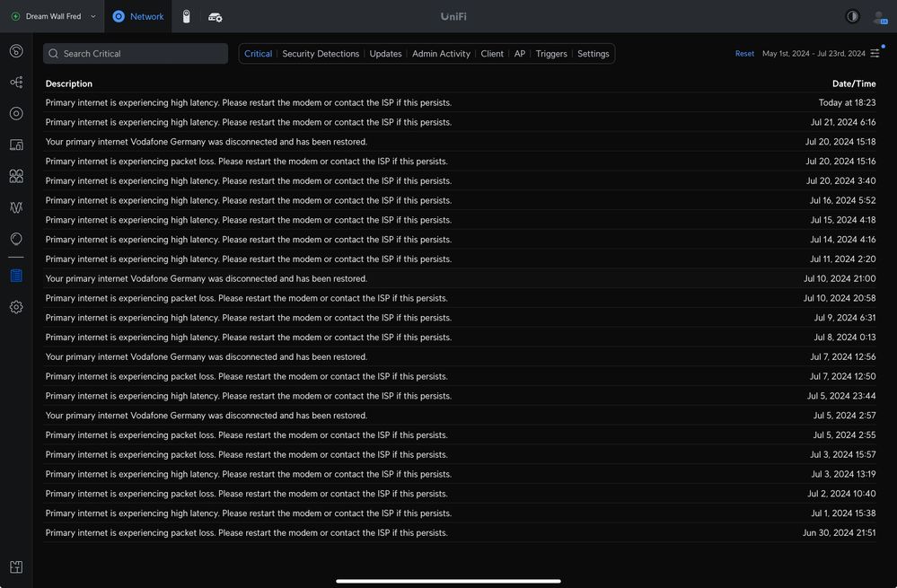
Task: Focus the Search Critical field
Action: point(136,54)
